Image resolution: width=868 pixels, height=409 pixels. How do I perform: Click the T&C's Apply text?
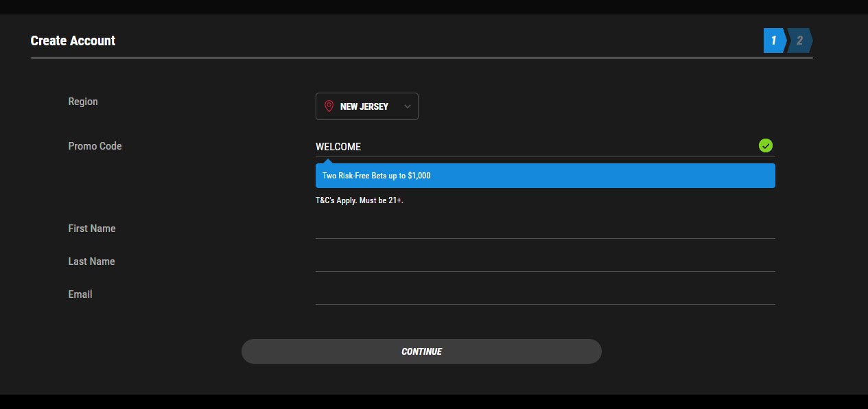point(360,200)
